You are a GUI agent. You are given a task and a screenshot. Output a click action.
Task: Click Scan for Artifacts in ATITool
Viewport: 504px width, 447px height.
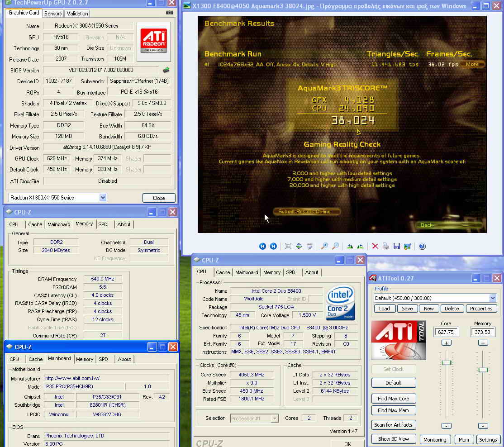click(x=394, y=425)
